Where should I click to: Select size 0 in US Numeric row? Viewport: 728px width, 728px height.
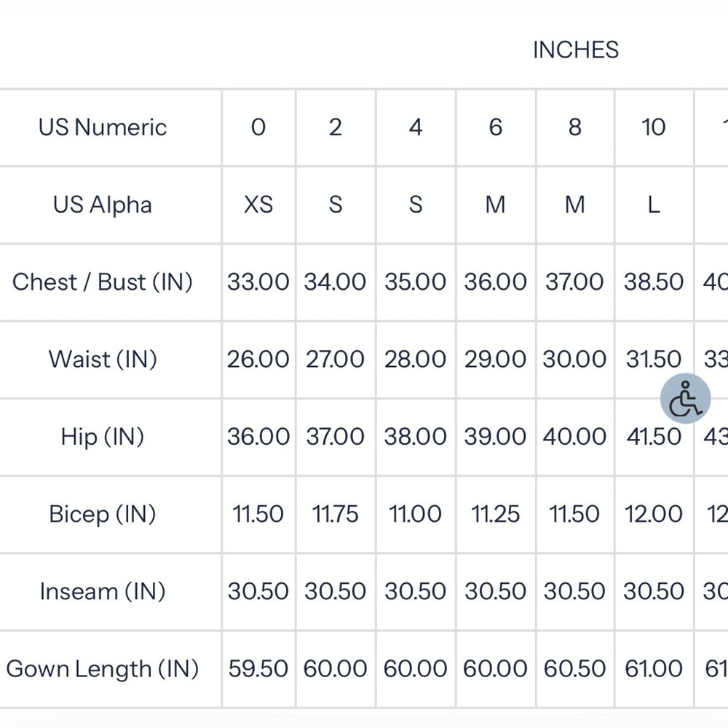coord(258,127)
